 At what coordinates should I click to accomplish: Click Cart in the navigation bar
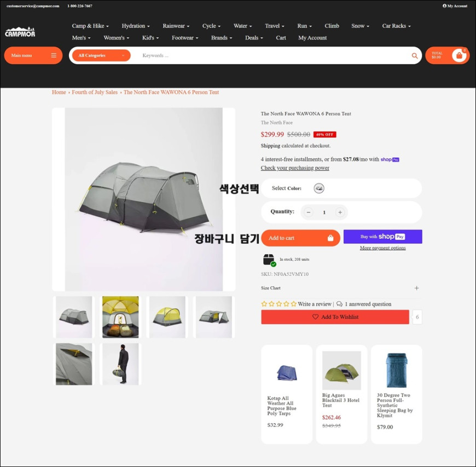coord(281,38)
